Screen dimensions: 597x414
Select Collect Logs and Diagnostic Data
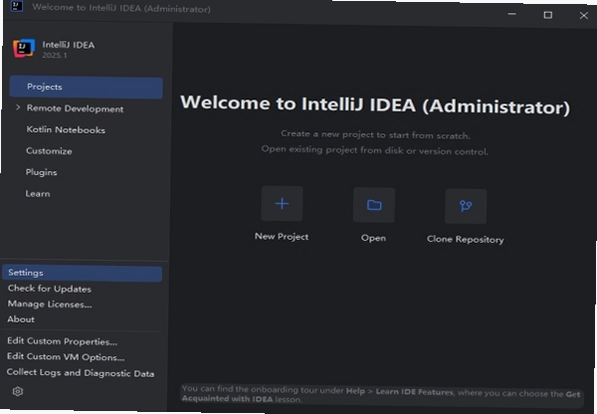coord(80,373)
